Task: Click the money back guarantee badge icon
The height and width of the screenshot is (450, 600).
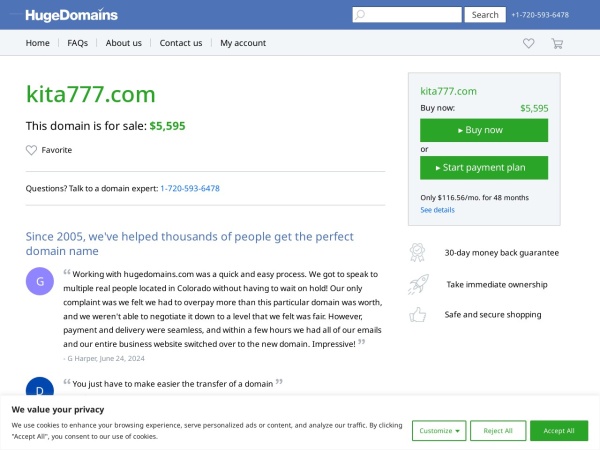Action: (x=417, y=253)
